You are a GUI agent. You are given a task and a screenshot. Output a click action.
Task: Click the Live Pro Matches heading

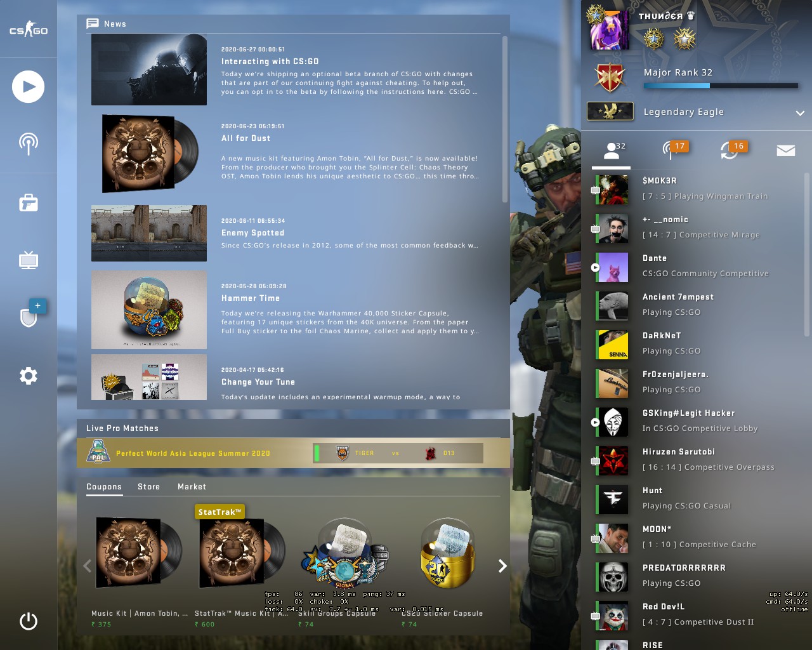(122, 428)
